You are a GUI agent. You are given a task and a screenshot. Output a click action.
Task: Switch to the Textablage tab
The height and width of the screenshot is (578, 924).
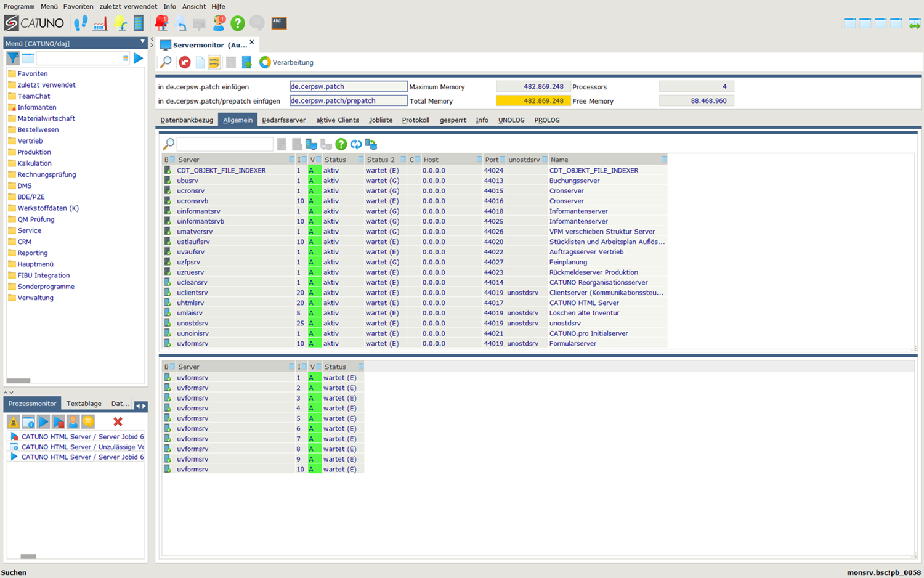tap(84, 403)
